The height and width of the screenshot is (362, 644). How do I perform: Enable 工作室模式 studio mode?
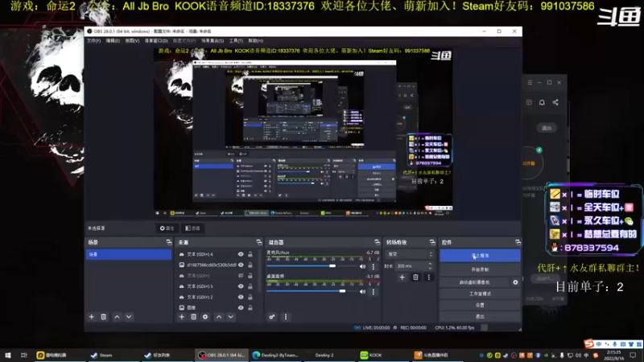click(480, 294)
